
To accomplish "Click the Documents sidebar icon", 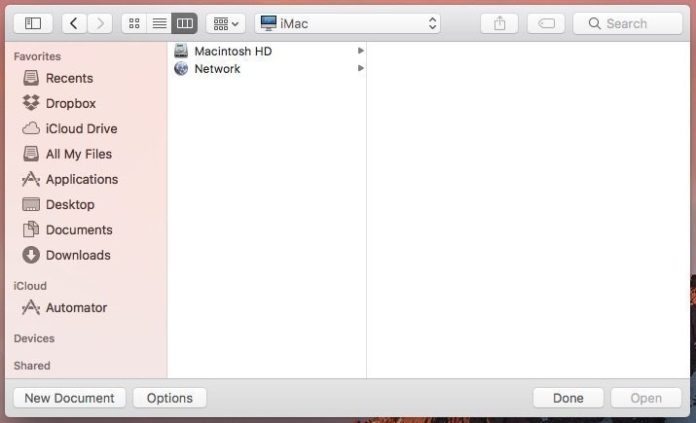I will [x=31, y=229].
